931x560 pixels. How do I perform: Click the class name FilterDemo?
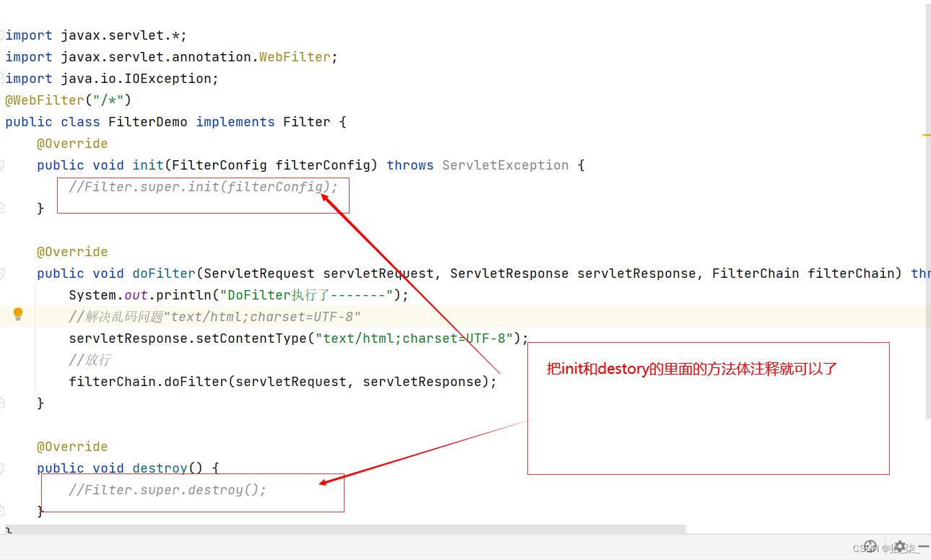(x=148, y=121)
